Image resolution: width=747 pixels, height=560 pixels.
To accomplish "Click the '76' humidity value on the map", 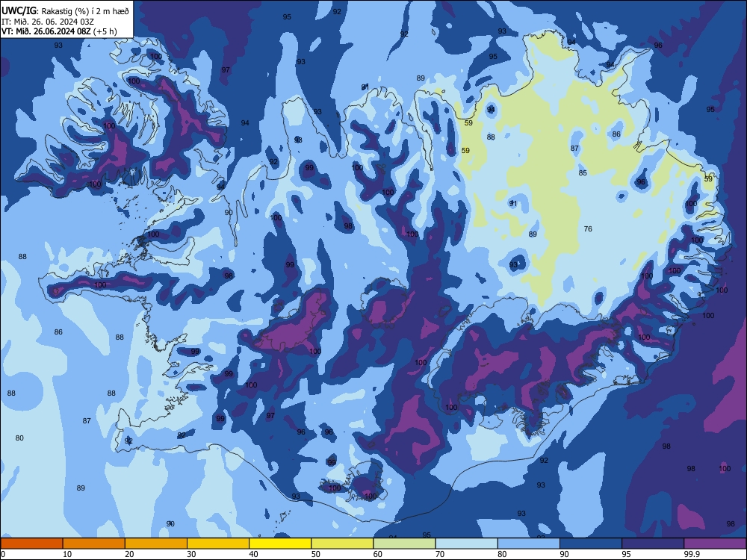I will 588,229.
